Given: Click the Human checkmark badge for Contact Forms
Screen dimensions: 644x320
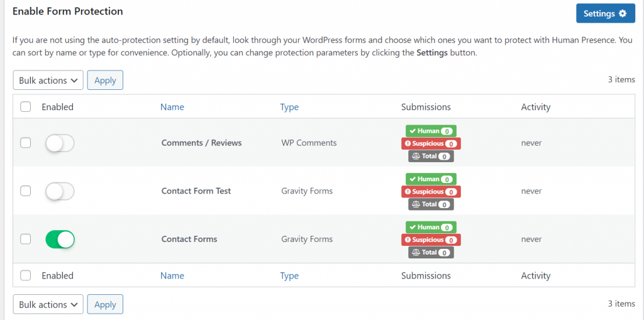Looking at the screenshot, I should [x=431, y=227].
